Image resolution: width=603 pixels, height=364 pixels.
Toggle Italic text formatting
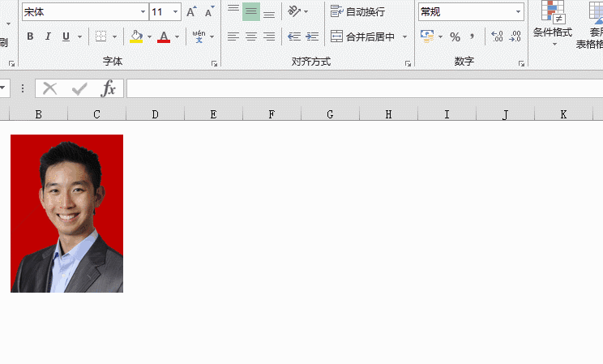(48, 36)
